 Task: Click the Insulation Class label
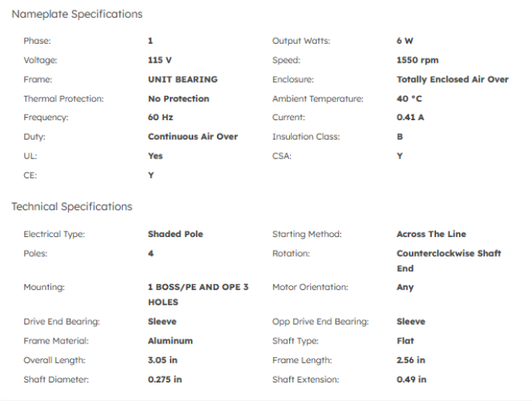pos(306,136)
